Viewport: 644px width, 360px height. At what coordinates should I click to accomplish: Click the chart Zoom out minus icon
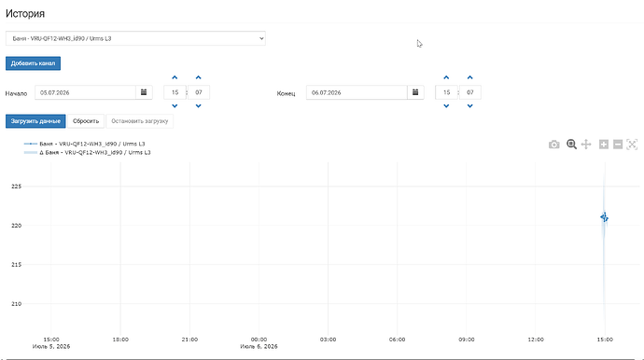pyautogui.click(x=618, y=145)
